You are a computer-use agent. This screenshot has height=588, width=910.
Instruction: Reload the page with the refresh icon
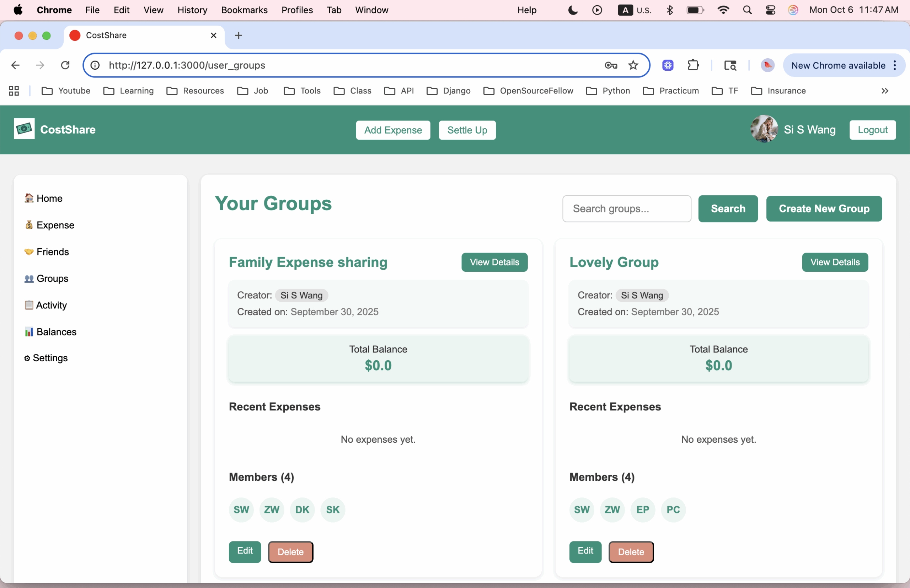coord(65,65)
